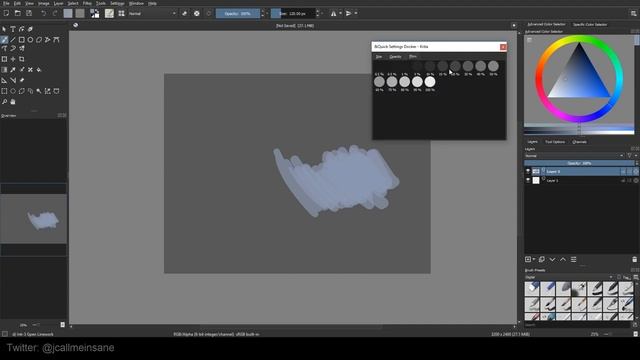This screenshot has height=360, width=640.
Task: Toggle preserve alpha in top toolbar
Action: (x=197, y=13)
